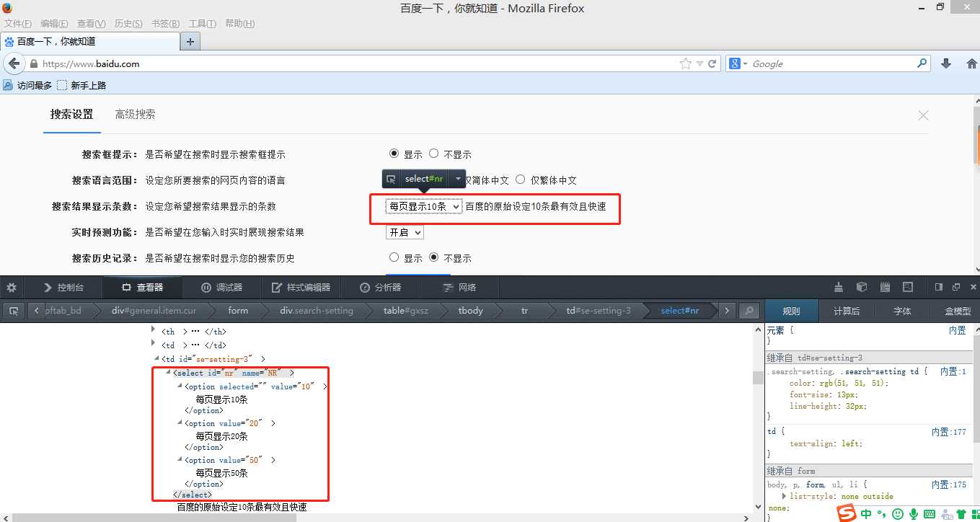
Task: Open the 书签(B) menu
Action: pos(165,24)
